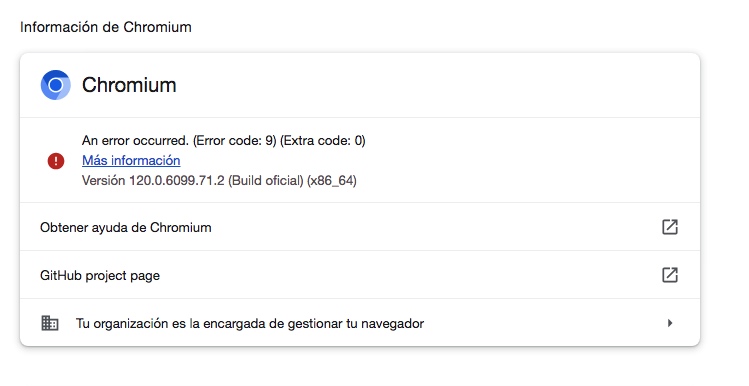This screenshot has height=386, width=749.
Task: Click the Información de Chromium heading
Action: tap(106, 27)
